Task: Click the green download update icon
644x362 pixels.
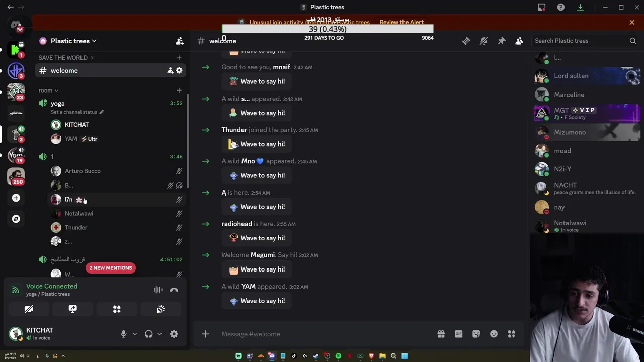Action: (580, 7)
